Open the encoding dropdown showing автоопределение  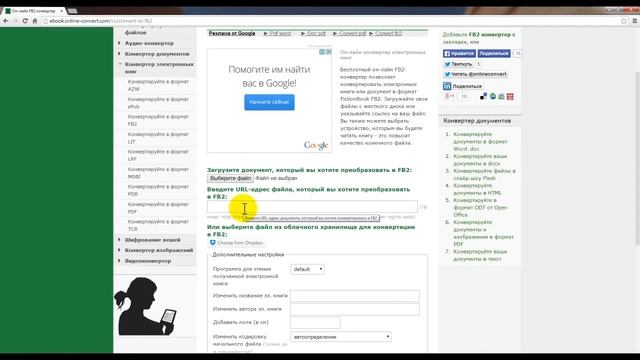tap(341, 337)
